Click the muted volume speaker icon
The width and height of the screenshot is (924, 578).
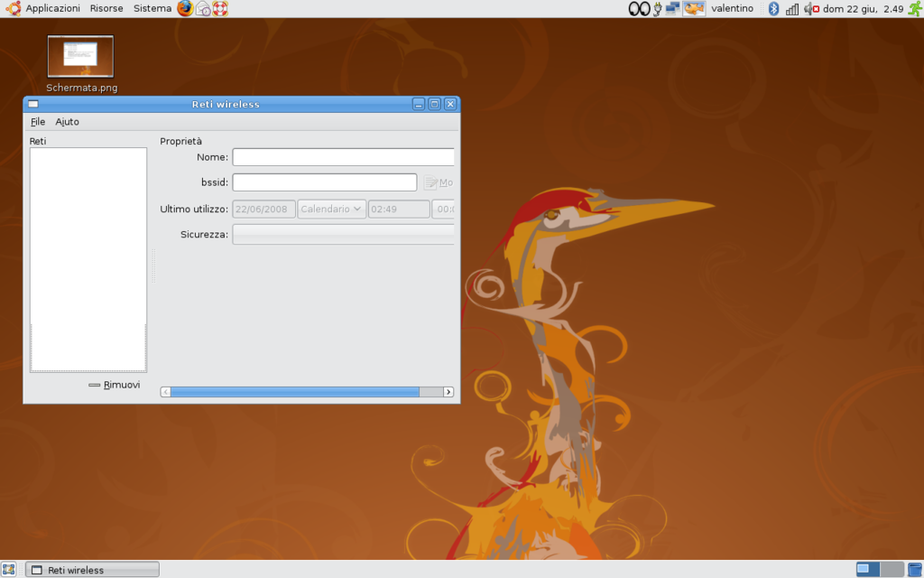point(810,9)
